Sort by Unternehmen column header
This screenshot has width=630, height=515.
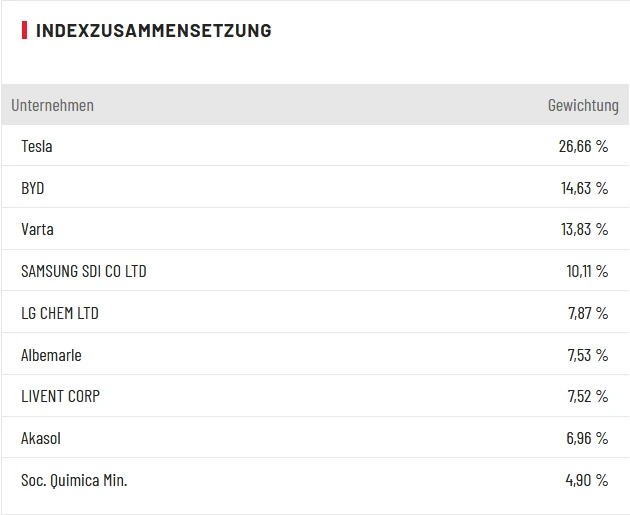point(52,105)
